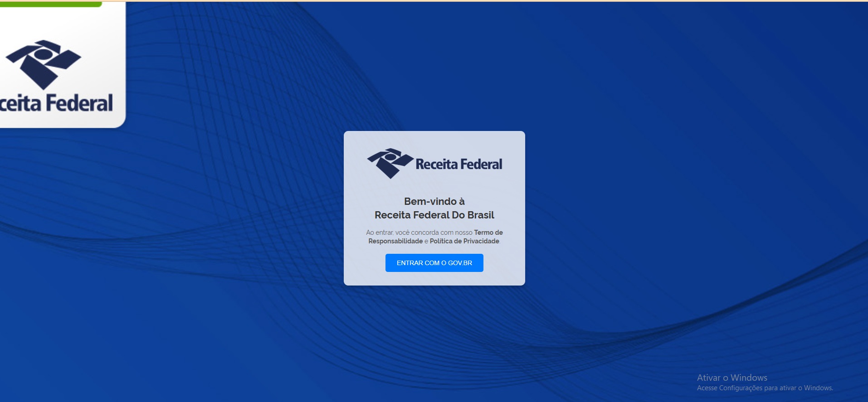Click the 'Receita Federal' wordmark in login card
Viewport: 868px width, 402px height.
pos(458,164)
